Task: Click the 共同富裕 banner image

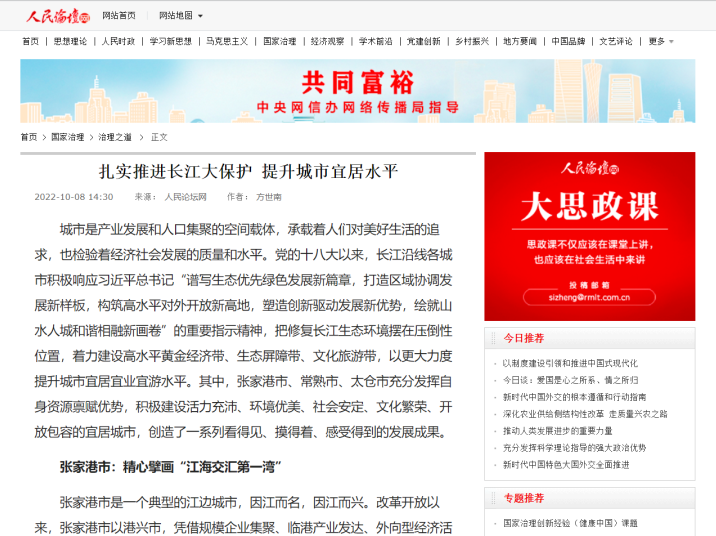Action: pyautogui.click(x=357, y=91)
